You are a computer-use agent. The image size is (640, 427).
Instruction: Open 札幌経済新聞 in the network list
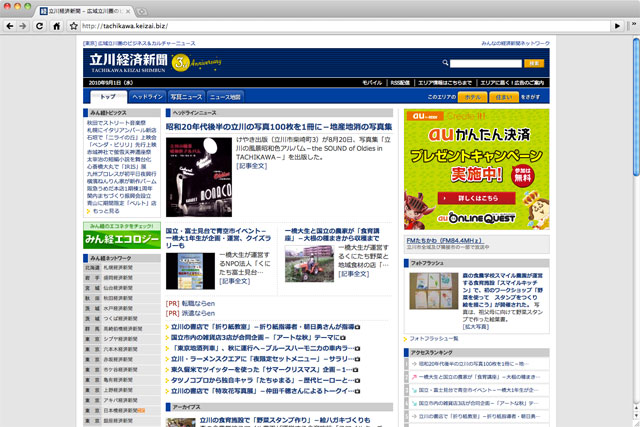118,268
